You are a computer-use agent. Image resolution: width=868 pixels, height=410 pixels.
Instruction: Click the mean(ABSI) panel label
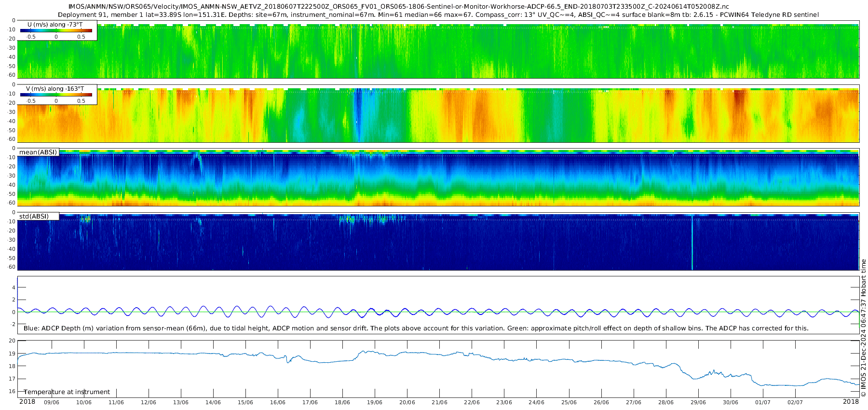[x=38, y=152]
